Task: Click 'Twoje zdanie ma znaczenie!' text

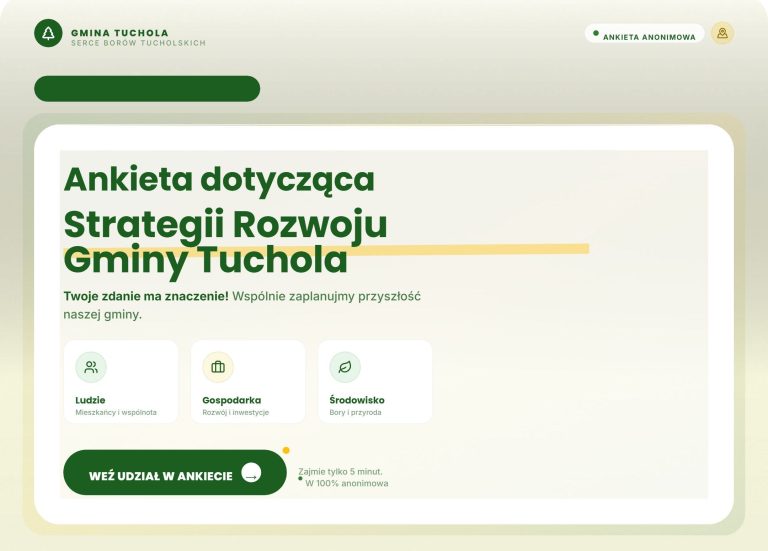Action: tap(146, 296)
